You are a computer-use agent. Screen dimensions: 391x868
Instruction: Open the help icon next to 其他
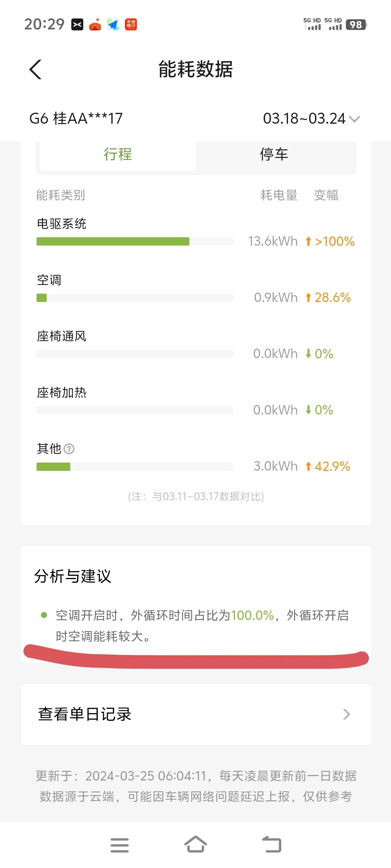tap(69, 449)
